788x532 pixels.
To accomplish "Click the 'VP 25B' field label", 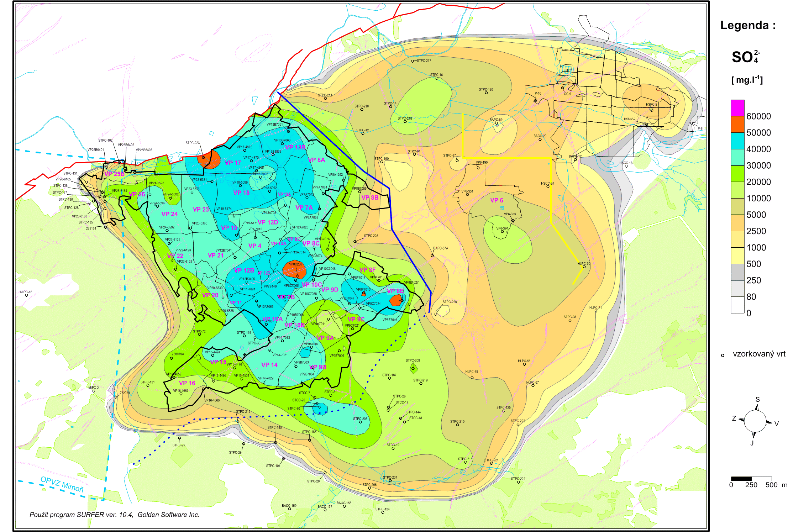I will (114, 174).
